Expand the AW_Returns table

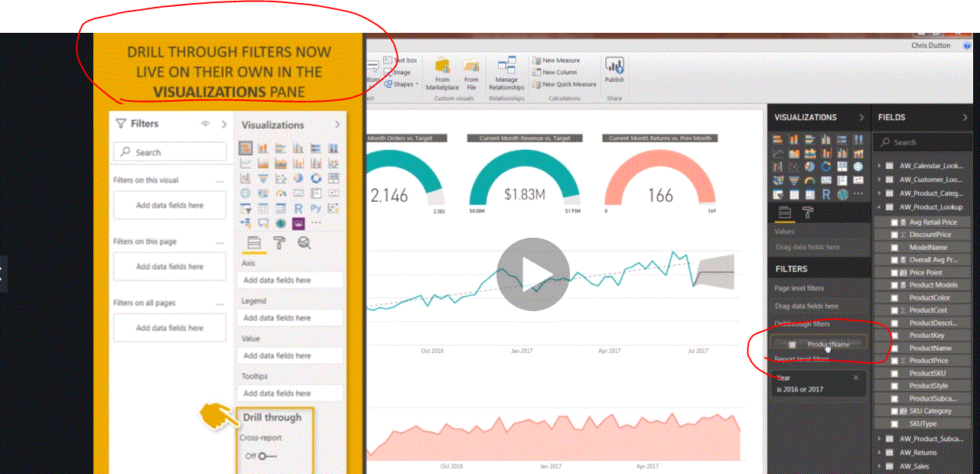(x=879, y=453)
